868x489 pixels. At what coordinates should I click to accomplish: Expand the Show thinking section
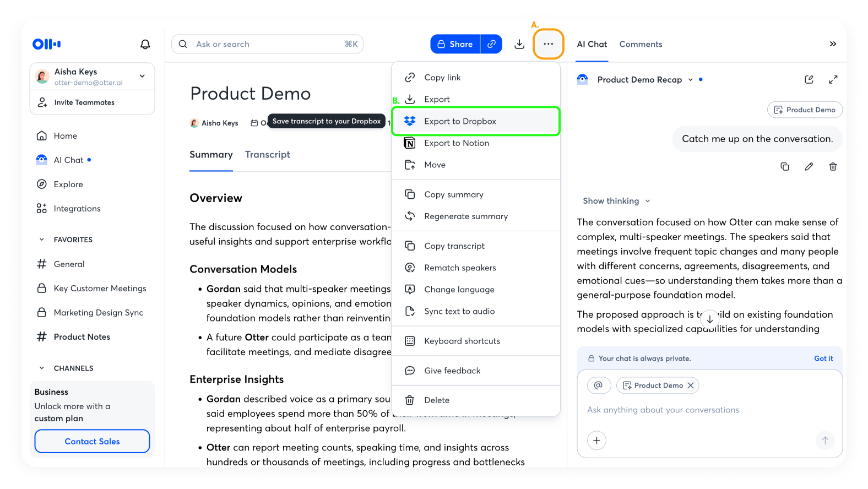[x=617, y=201]
